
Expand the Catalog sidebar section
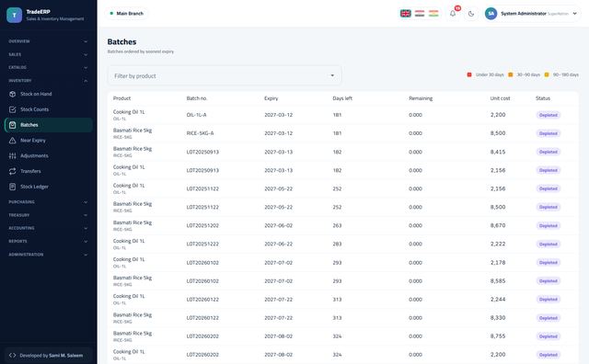(48, 67)
